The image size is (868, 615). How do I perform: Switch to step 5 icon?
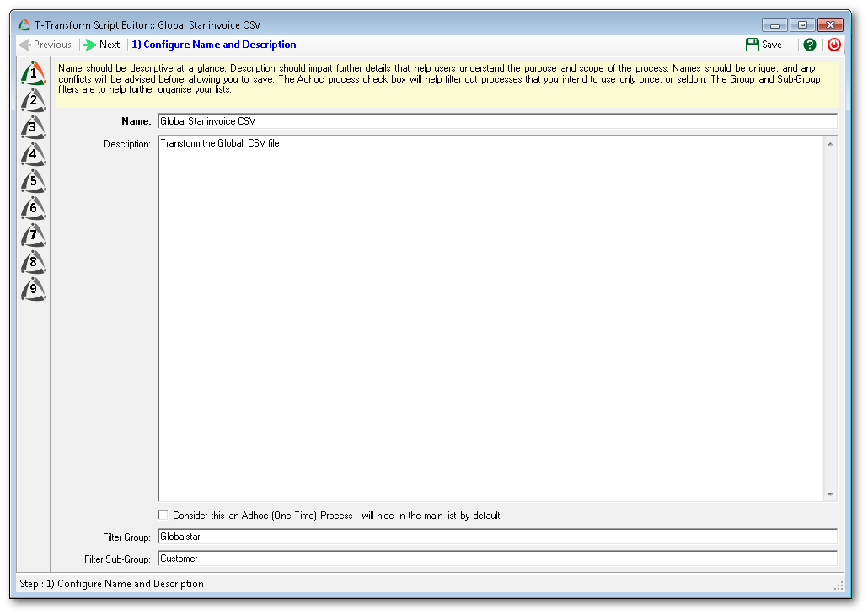point(33,182)
